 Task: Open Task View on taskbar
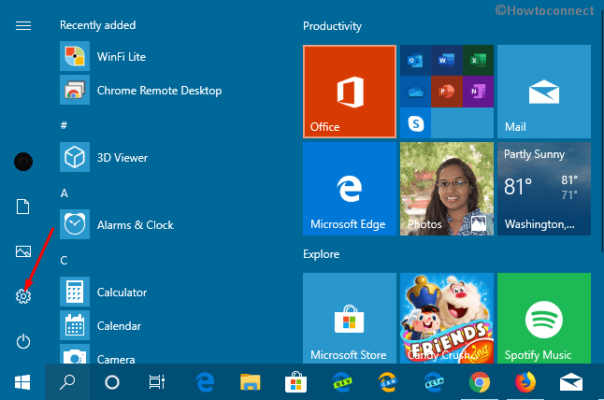pyautogui.click(x=157, y=382)
